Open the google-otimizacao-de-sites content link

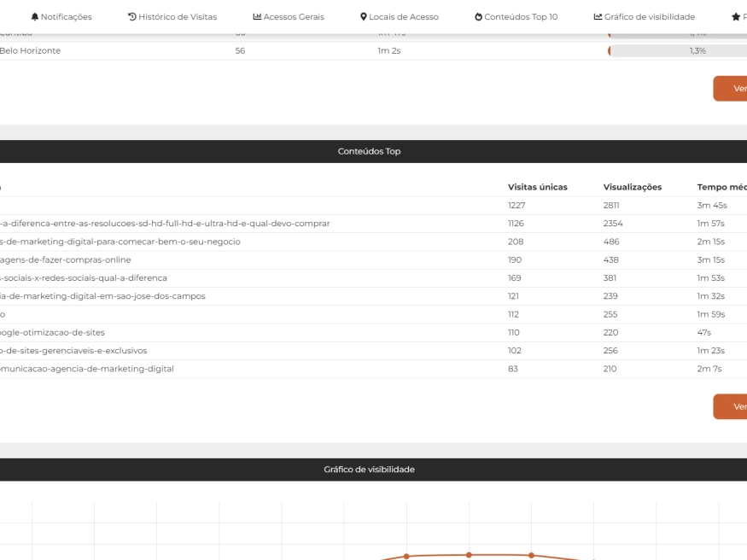[52, 332]
